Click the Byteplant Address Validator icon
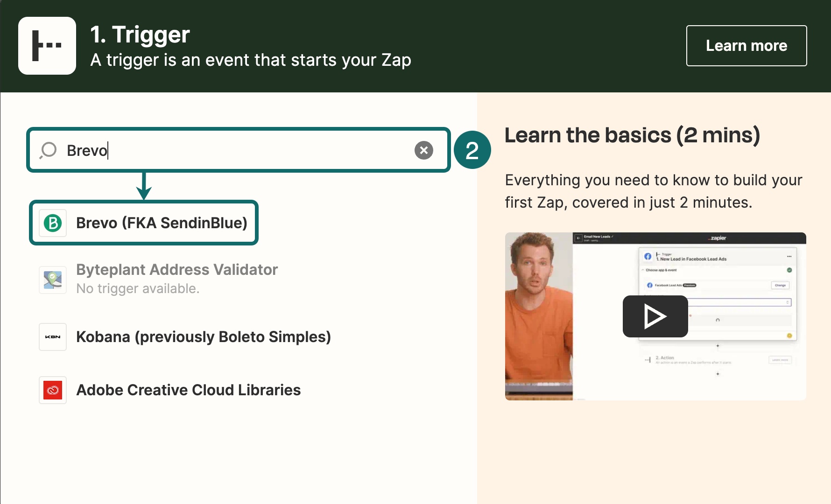The width and height of the screenshot is (831, 504). [x=53, y=280]
